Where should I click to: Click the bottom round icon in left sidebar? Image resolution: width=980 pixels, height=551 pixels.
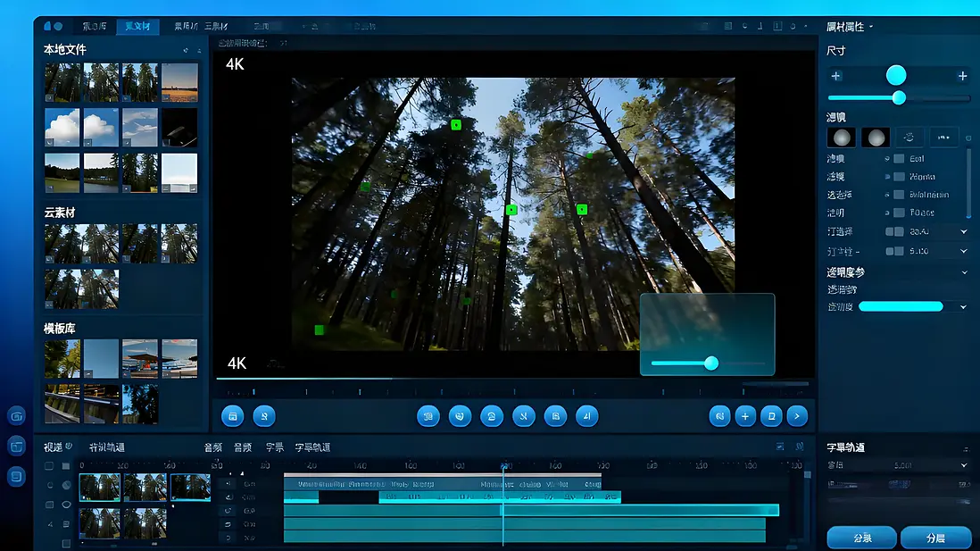click(16, 477)
